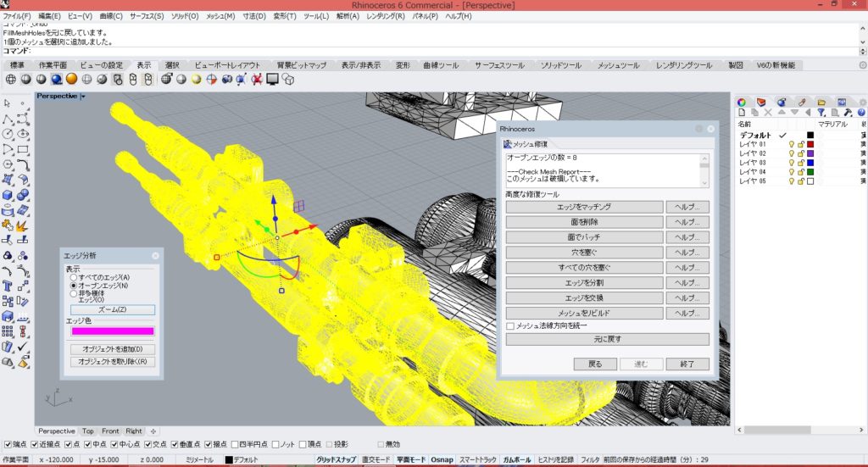Select 非多様体エッジ radio button
Image resolution: width=868 pixels, height=467 pixels.
point(74,294)
